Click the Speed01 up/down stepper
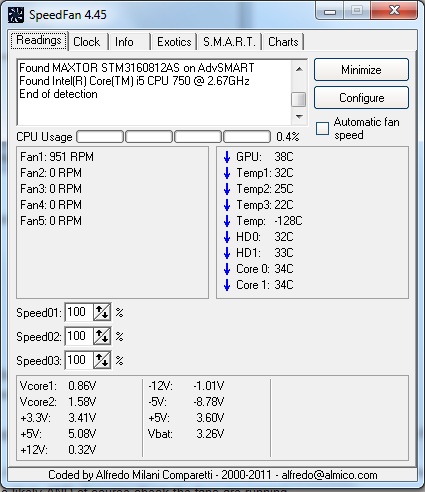Screen dimensions: 425x492 [x=102, y=312]
